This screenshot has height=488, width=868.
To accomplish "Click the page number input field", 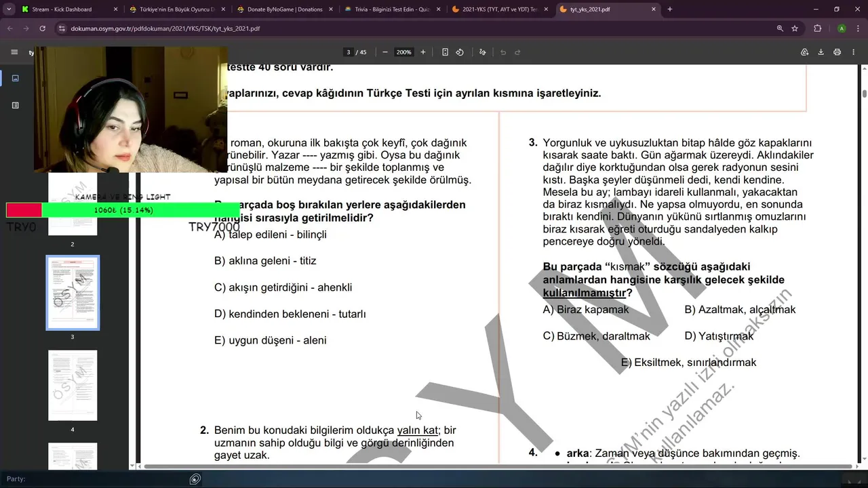I will 349,52.
